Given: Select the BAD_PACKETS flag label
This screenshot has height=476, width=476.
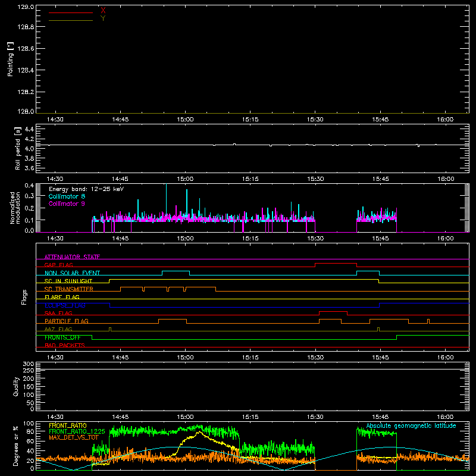Looking at the screenshot, I should tap(65, 345).
